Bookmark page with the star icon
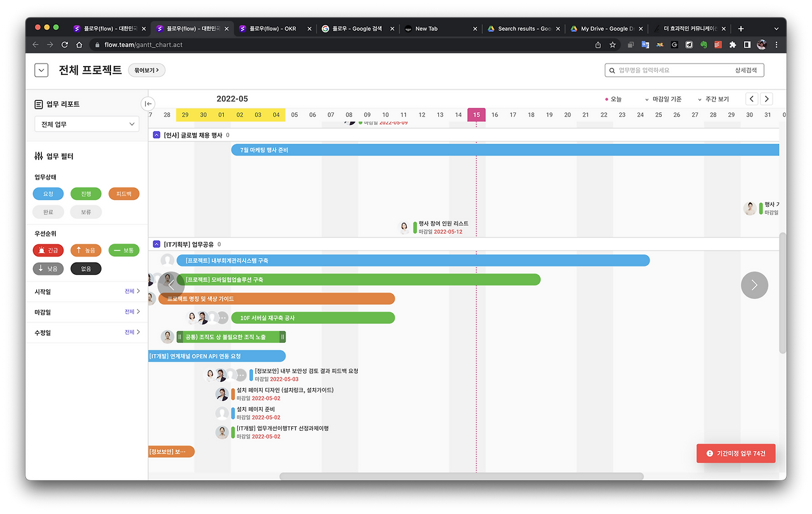812x514 pixels. coord(613,45)
